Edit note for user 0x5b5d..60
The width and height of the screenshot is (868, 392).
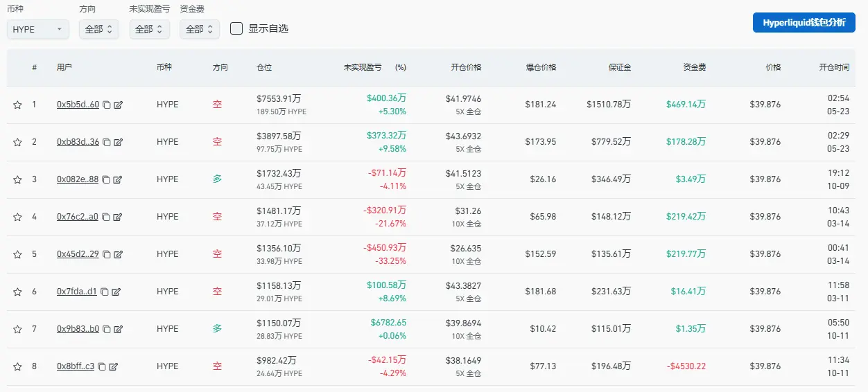tap(118, 105)
